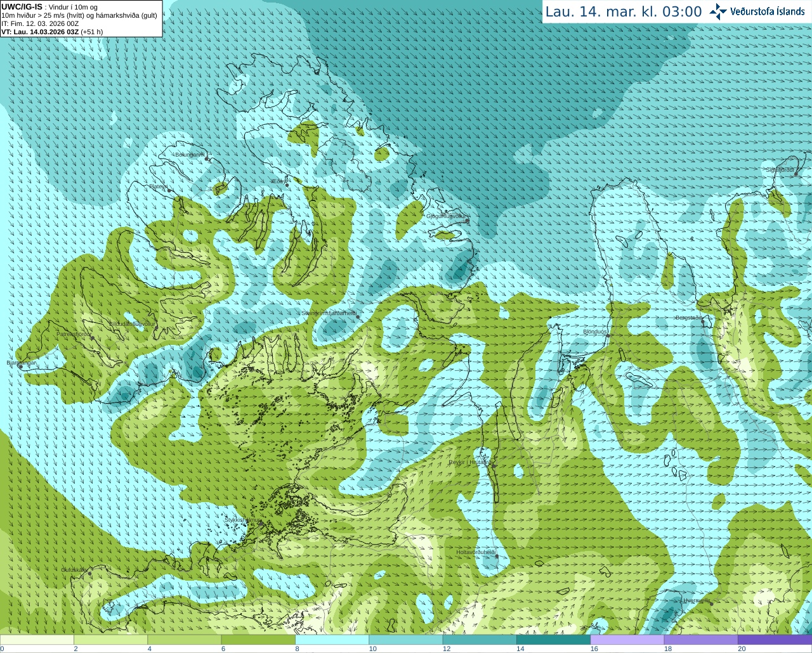Image resolution: width=812 pixels, height=653 pixels.
Task: Click the Bíldudalsflugvöllur station label
Action: coord(132,324)
